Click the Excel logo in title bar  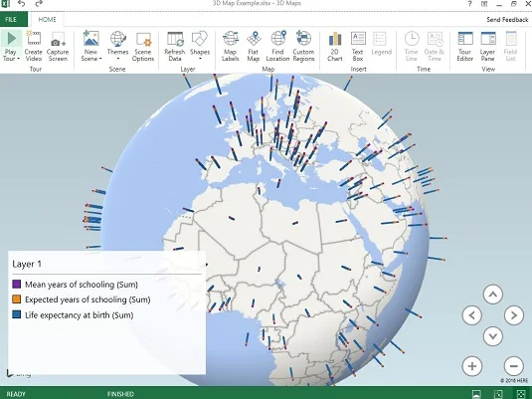tap(5, 4)
